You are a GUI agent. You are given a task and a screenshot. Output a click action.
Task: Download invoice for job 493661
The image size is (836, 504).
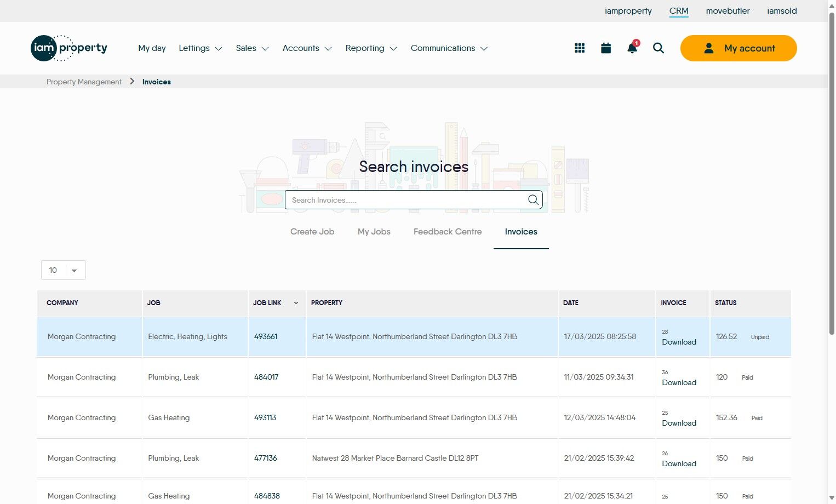click(679, 342)
